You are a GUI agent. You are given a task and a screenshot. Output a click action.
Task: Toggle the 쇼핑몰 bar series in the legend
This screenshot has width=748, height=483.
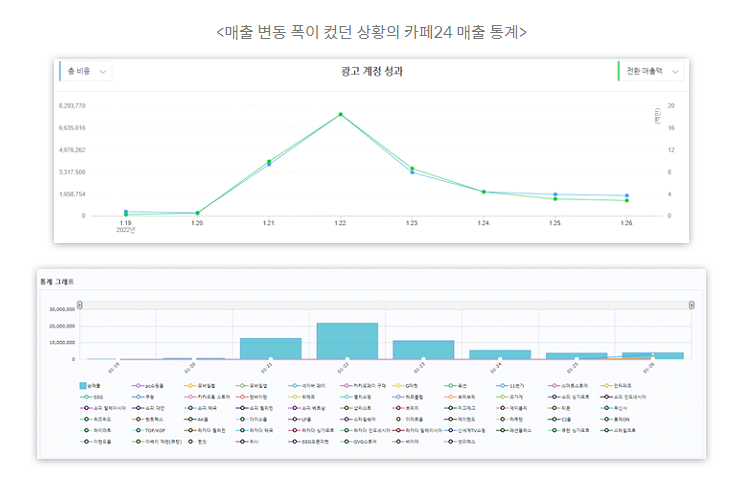pos(90,386)
